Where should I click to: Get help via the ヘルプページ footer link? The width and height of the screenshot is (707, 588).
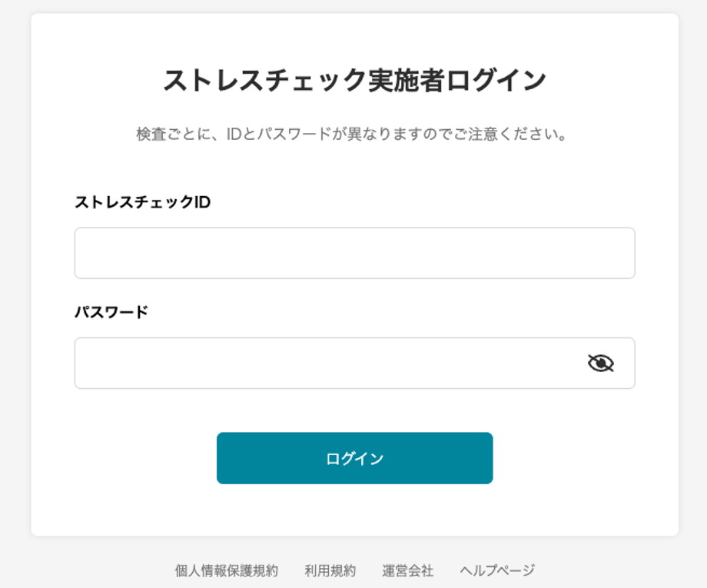[x=496, y=570]
